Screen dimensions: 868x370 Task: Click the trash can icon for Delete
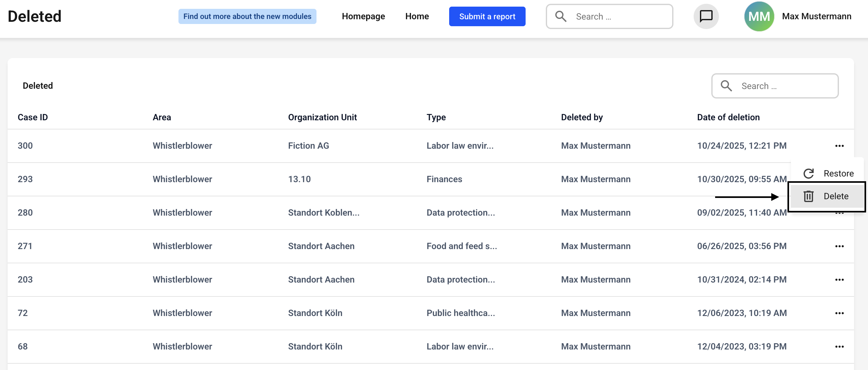coord(808,196)
